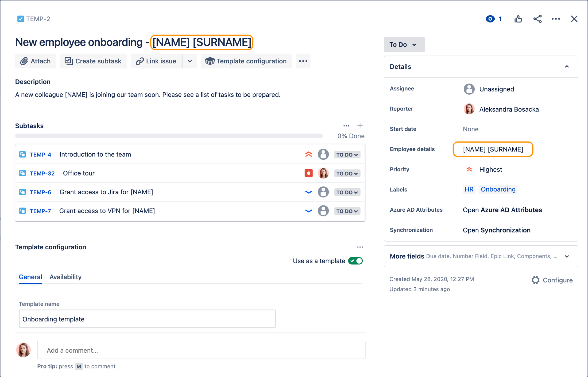Expand the More fields section

tap(481, 256)
